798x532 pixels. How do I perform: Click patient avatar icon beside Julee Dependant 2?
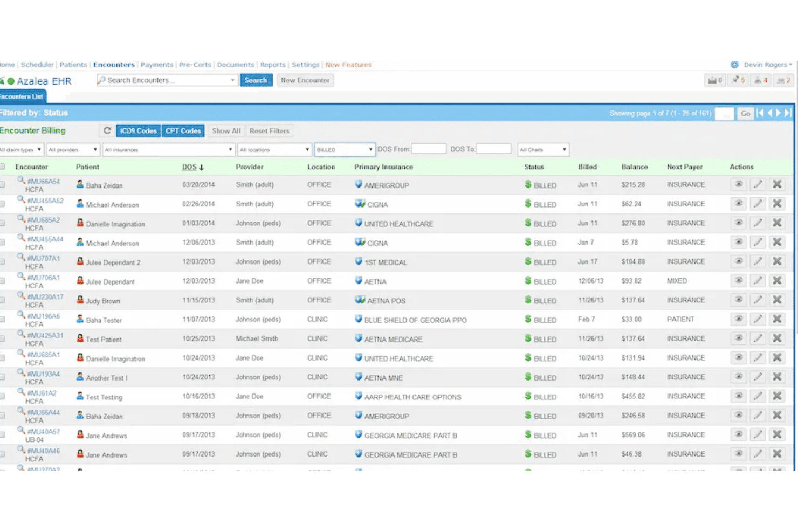coord(80,261)
